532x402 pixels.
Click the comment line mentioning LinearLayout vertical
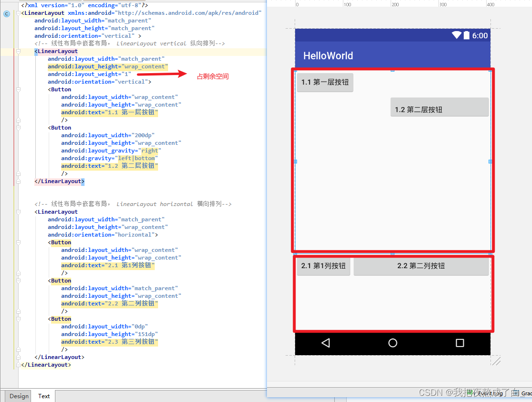click(x=129, y=43)
